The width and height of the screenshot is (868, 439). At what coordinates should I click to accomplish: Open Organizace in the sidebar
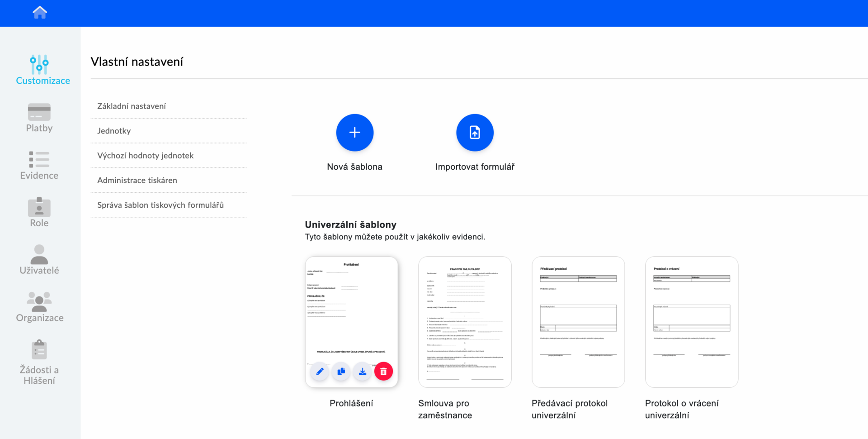point(39,308)
